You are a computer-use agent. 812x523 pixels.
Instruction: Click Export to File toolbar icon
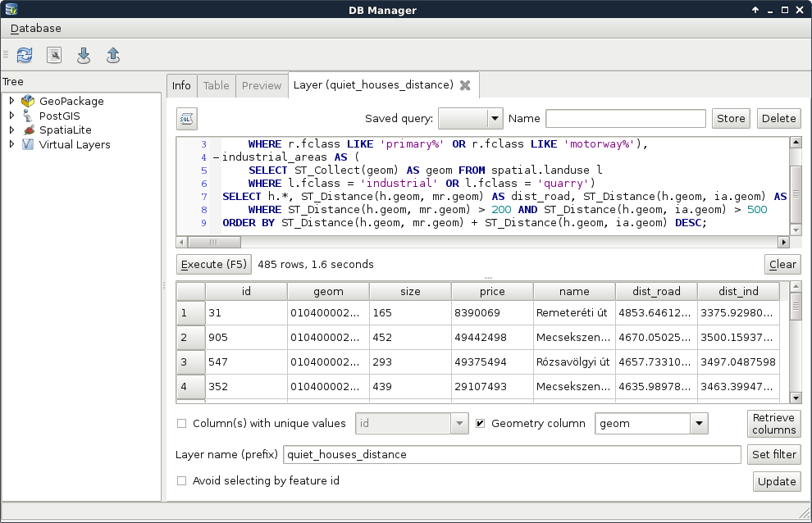(x=113, y=55)
